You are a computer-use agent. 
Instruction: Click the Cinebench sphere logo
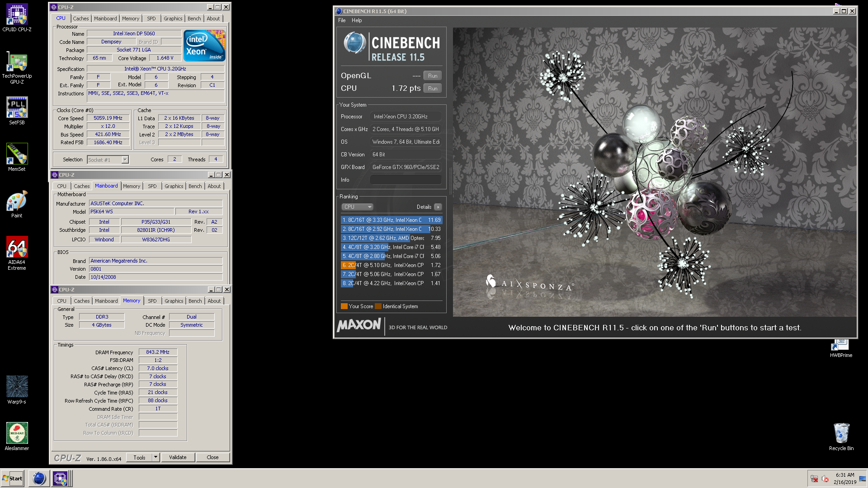tap(354, 43)
